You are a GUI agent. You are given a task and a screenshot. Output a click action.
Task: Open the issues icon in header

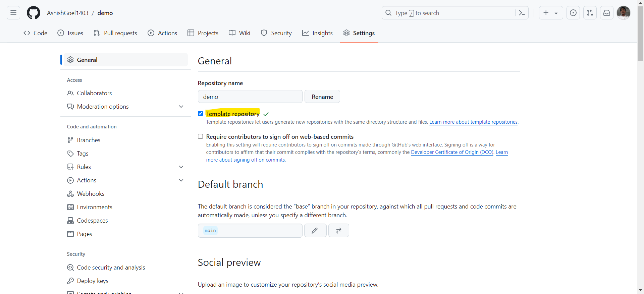click(x=573, y=13)
